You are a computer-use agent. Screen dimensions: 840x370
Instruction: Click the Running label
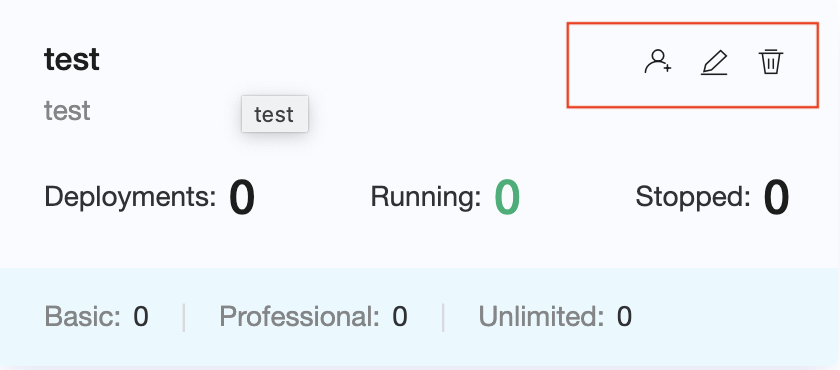pos(426,197)
